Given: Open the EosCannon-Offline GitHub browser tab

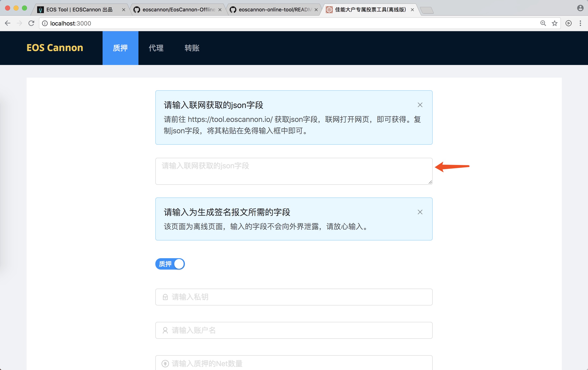Looking at the screenshot, I should 178,9.
